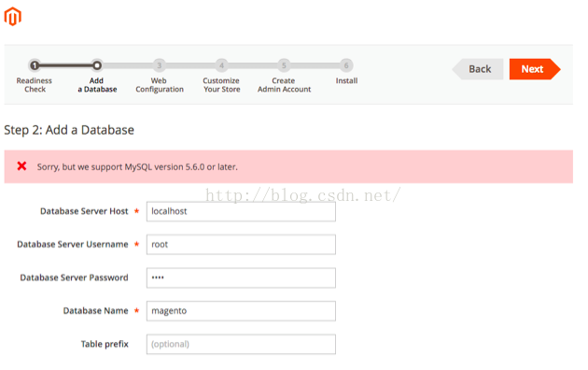Go Back to the previous step
Viewport: 588px width, 370px height.
click(478, 69)
